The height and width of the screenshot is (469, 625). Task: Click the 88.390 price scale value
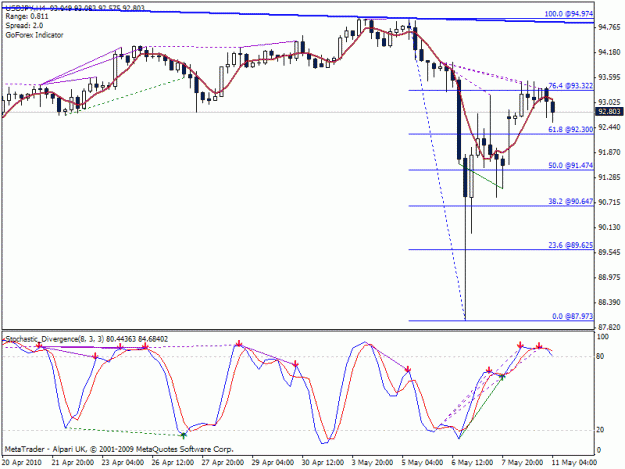coord(609,302)
